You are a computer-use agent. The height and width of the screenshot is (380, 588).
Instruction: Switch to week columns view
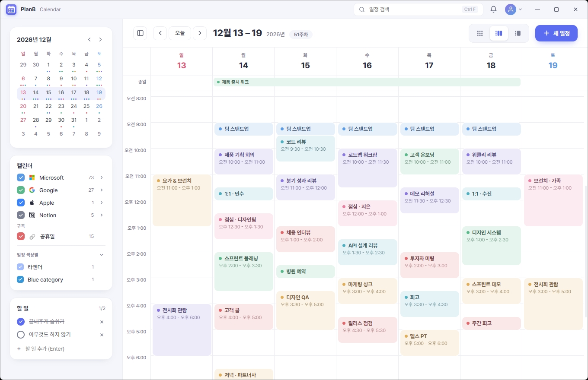click(499, 33)
